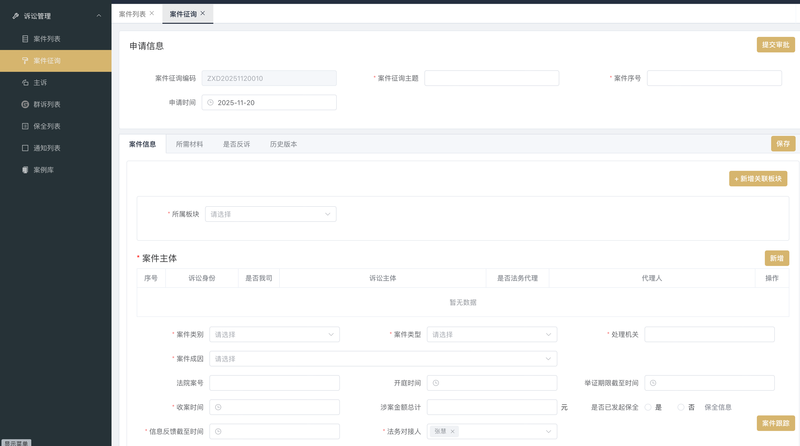Open 主诉 in the sidebar

click(56, 83)
